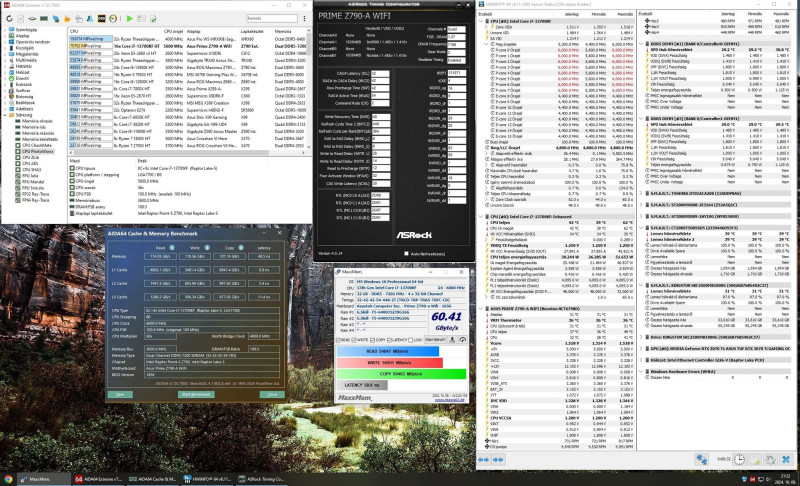
Task: Click the CAS# Latency field in ASRock Timing Configurator
Action: [381, 73]
